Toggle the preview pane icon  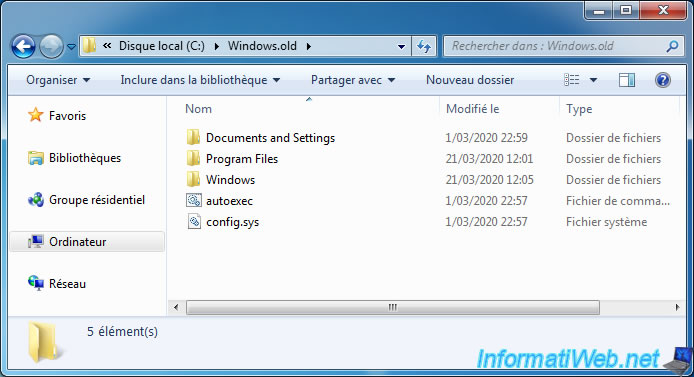[x=627, y=80]
